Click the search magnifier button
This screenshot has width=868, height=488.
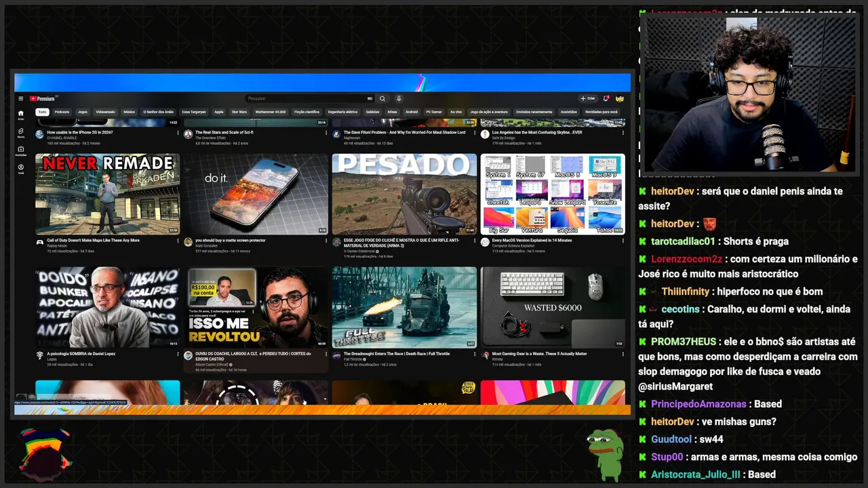[382, 98]
